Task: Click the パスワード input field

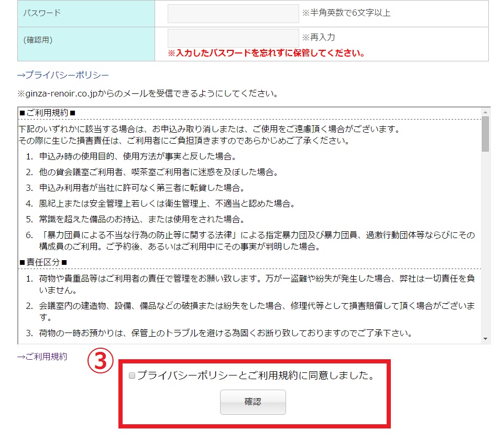Action: point(233,14)
